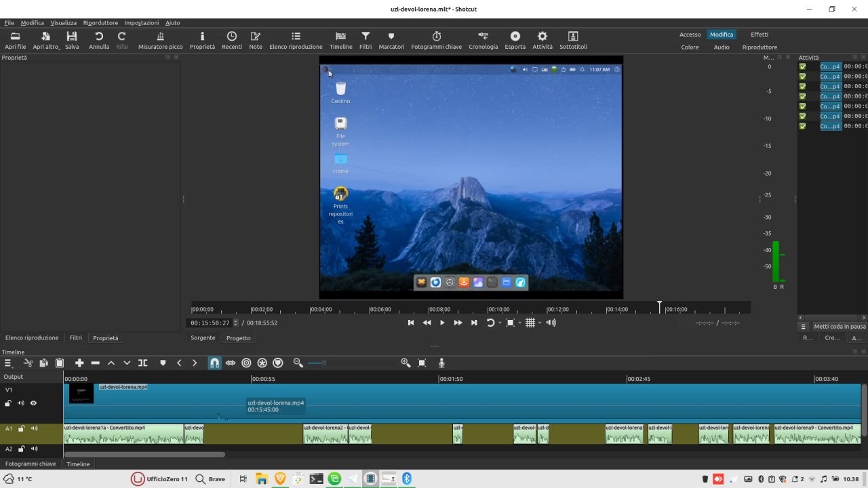Image resolution: width=868 pixels, height=488 pixels.
Task: Cut clip with timeline scissors icon
Action: click(28, 363)
